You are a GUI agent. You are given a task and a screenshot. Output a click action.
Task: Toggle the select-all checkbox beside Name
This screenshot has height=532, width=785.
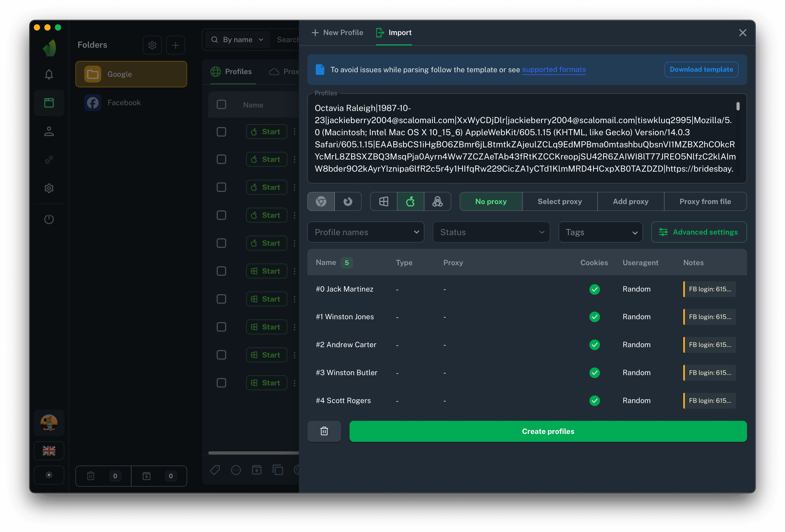pyautogui.click(x=221, y=105)
